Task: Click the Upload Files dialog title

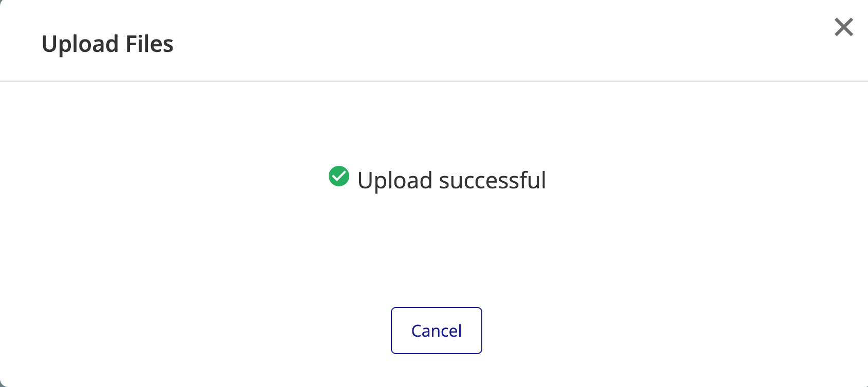Action: tap(107, 44)
